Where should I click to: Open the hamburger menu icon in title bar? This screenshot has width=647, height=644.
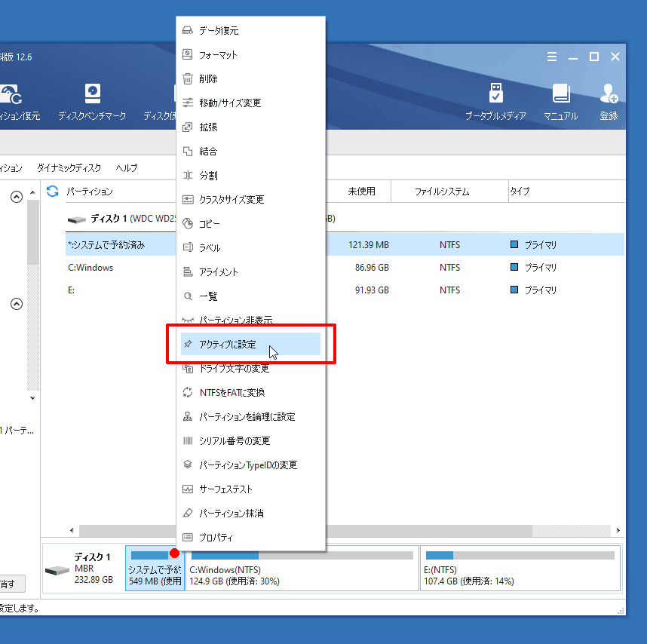(x=552, y=57)
